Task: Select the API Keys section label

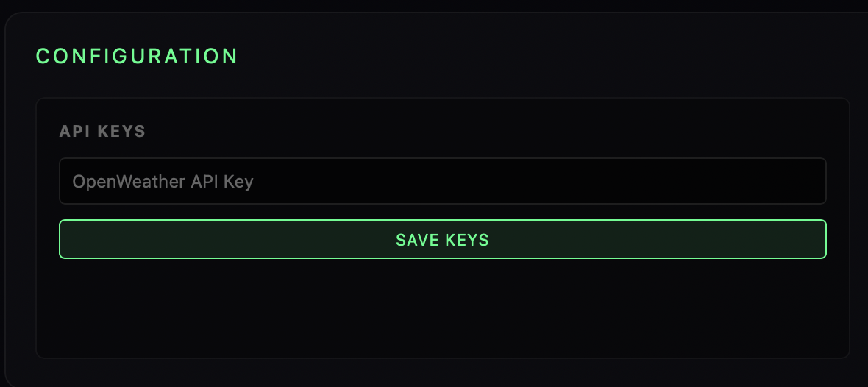Action: pyautogui.click(x=102, y=132)
